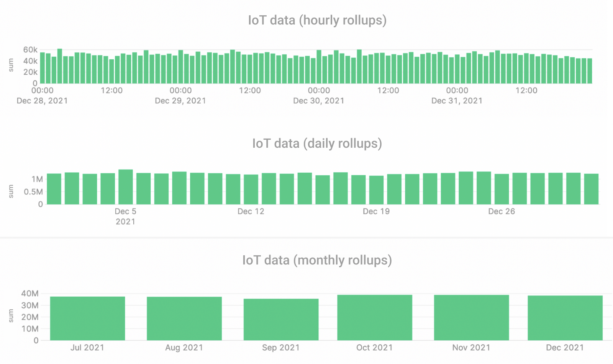Click the Sep 2021 monthly bar
613x364 pixels.
click(281, 320)
